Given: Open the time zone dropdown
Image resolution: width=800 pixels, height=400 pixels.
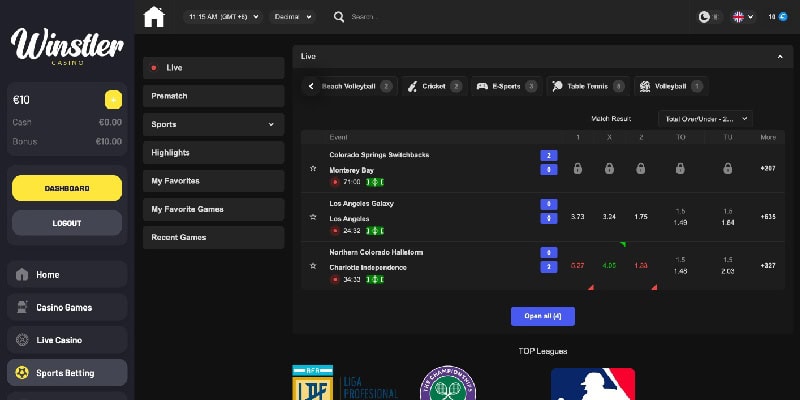Looking at the screenshot, I should coord(223,17).
